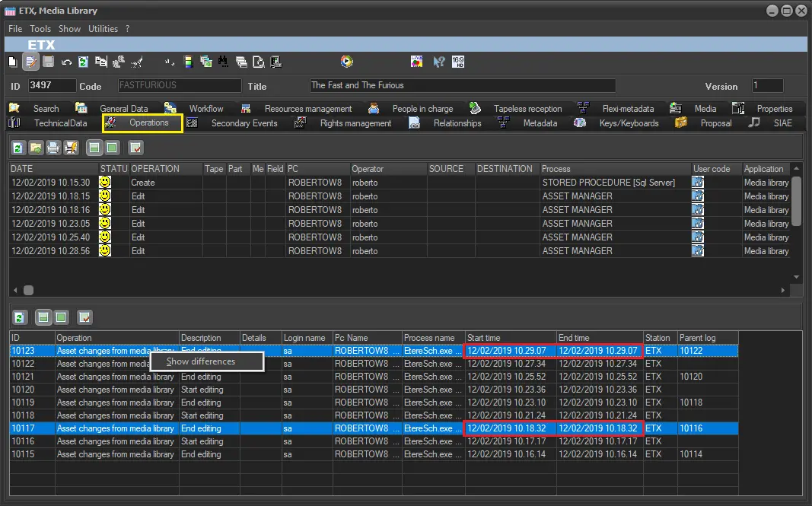Click the new blank document icon
This screenshot has width=812, height=506.
pyautogui.click(x=13, y=62)
